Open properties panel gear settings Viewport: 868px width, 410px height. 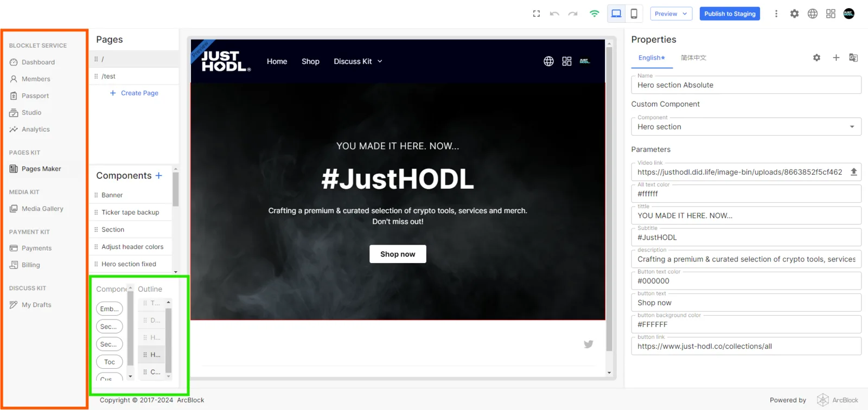pos(816,57)
